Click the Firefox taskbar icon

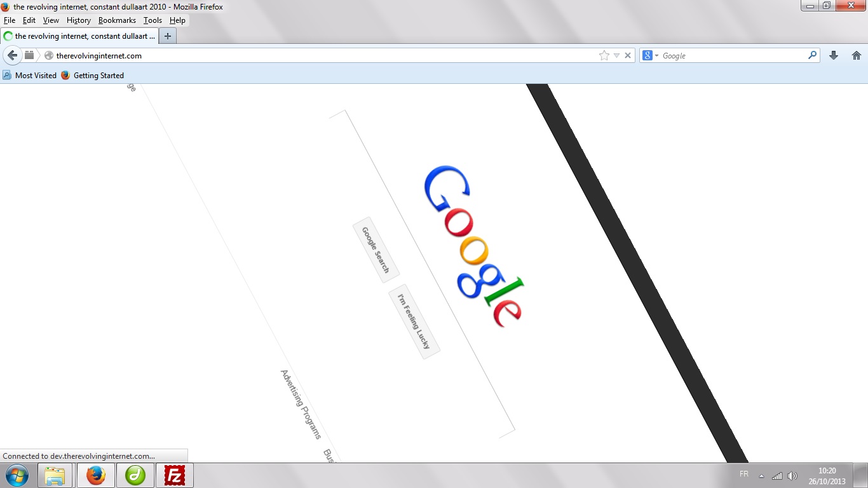pos(96,475)
